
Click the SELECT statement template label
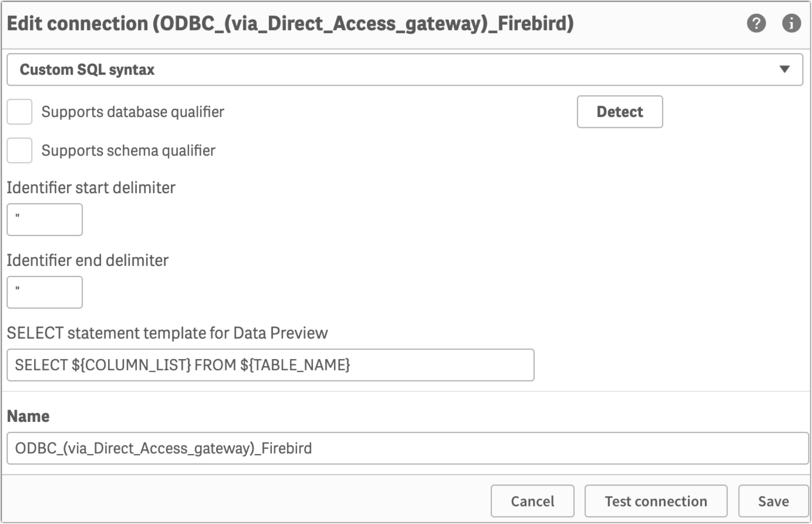pyautogui.click(x=167, y=333)
